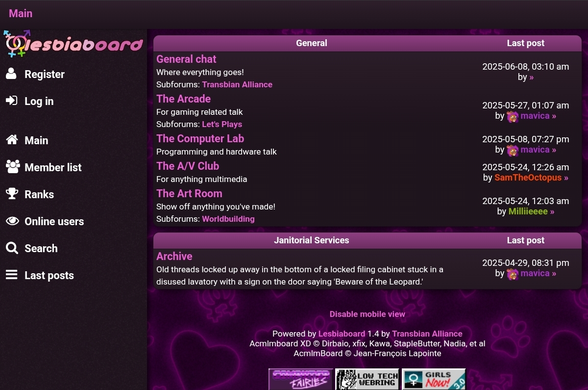
Task: Open the General chat forum
Action: tap(186, 59)
